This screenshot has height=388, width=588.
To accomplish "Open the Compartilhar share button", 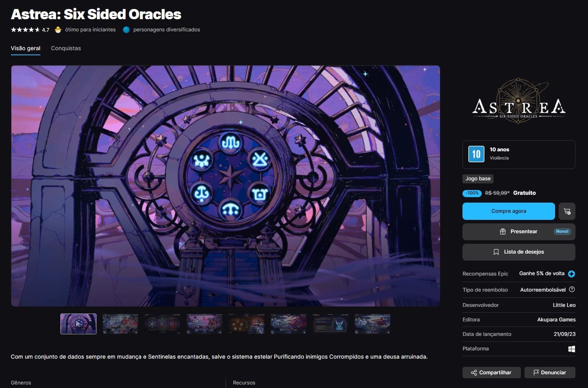I will pos(492,373).
